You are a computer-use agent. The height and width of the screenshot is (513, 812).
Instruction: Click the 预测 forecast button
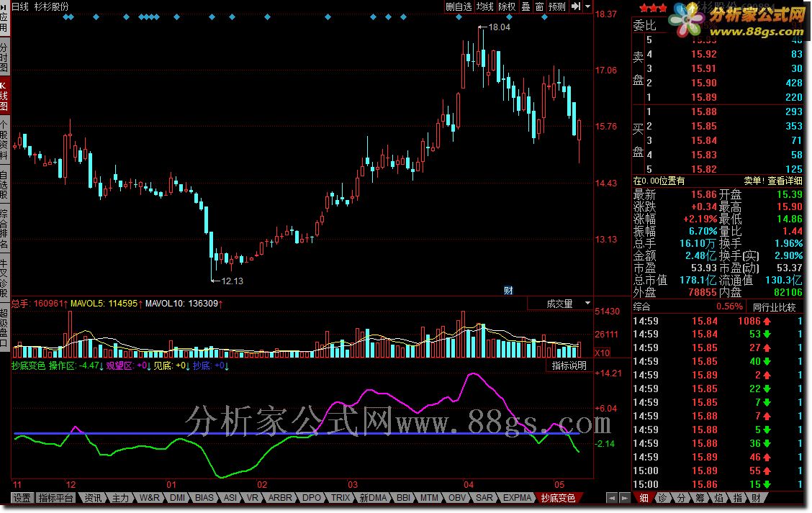pos(556,6)
